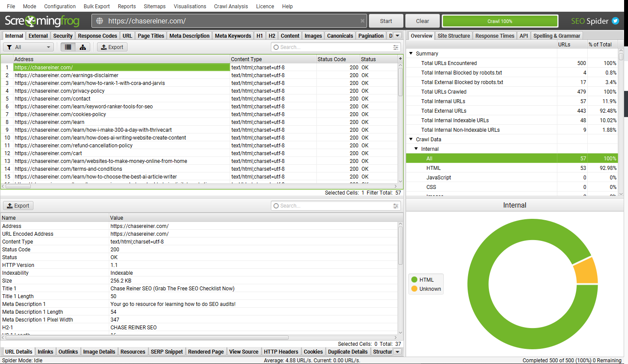
Task: Click the orange Unknown segment of donut chart
Action: 586,272
